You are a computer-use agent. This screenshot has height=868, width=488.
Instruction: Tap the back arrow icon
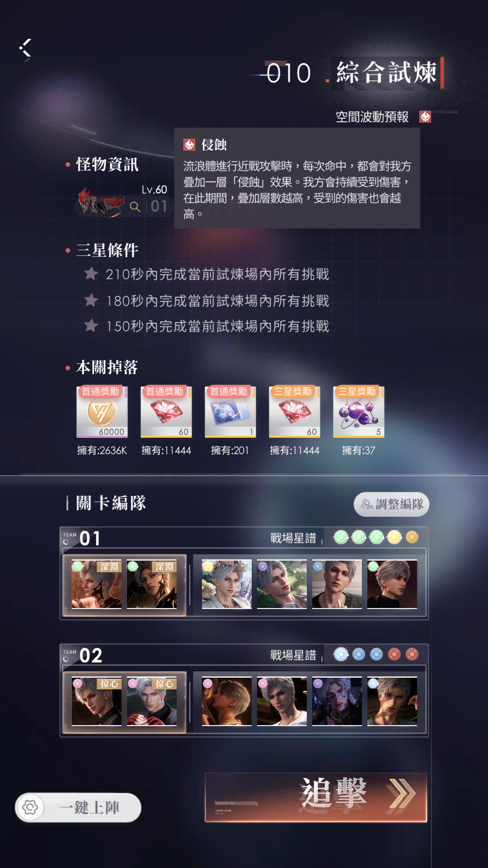pos(25,48)
